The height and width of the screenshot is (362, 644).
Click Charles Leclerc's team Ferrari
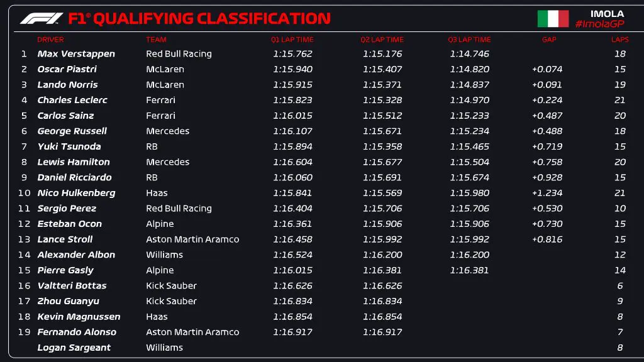160,100
